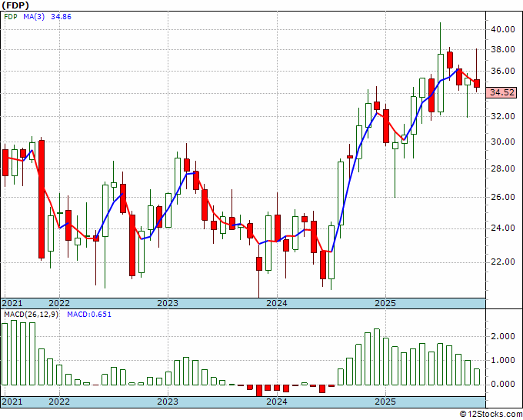
Task: Click the FDP legend label
Action: [11, 17]
